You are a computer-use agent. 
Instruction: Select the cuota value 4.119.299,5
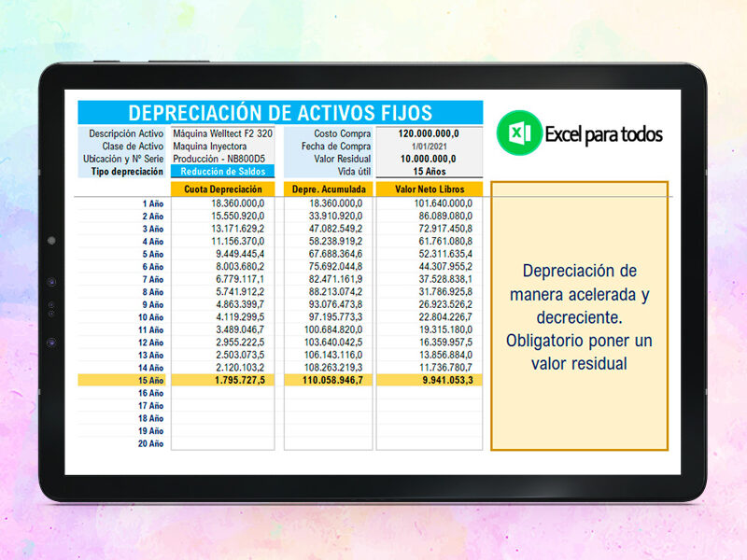pos(240,317)
